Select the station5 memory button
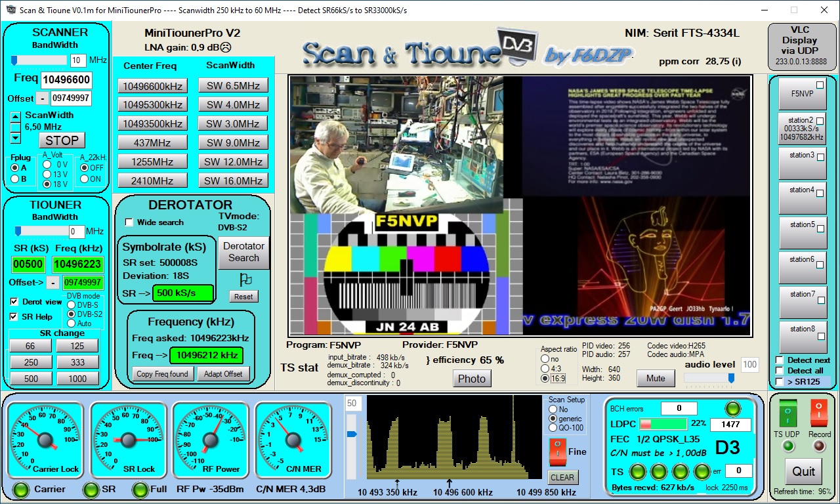This screenshot has width=840, height=504. click(802, 233)
